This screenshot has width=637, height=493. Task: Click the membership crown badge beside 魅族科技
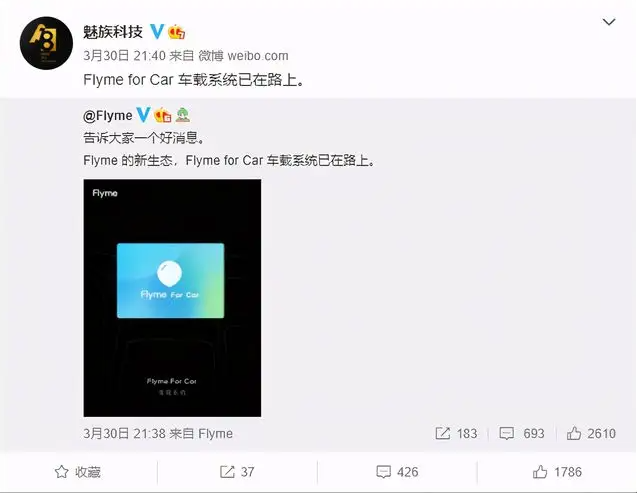(x=177, y=32)
